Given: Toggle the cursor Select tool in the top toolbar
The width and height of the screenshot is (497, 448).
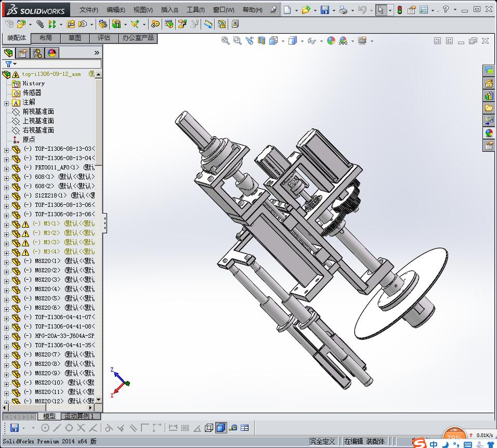Looking at the screenshot, I should tap(381, 10).
